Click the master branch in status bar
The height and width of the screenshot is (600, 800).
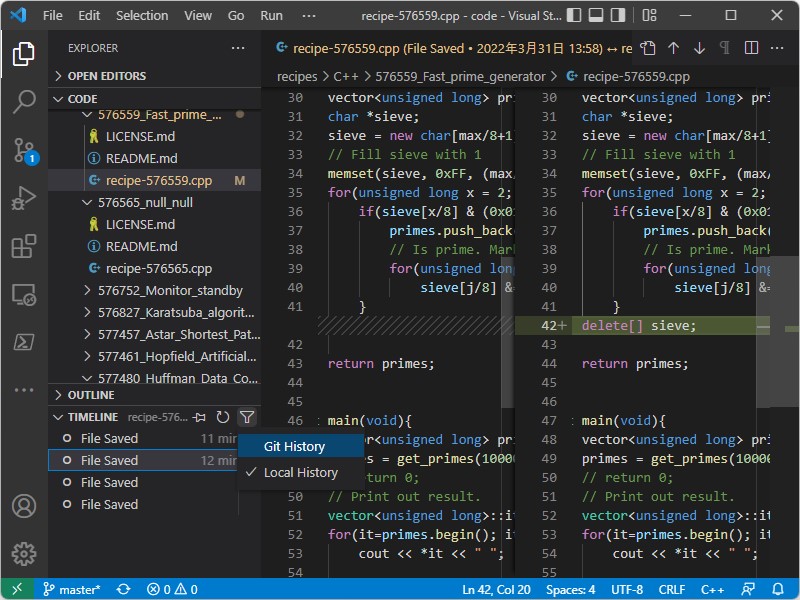click(x=72, y=589)
